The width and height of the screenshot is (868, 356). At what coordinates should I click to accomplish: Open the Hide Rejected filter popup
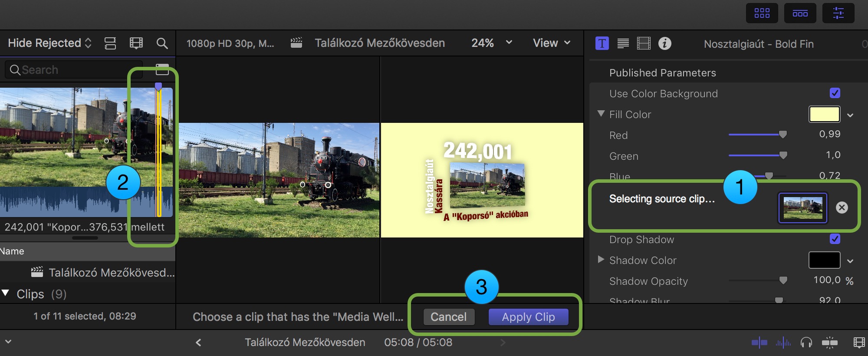click(49, 43)
